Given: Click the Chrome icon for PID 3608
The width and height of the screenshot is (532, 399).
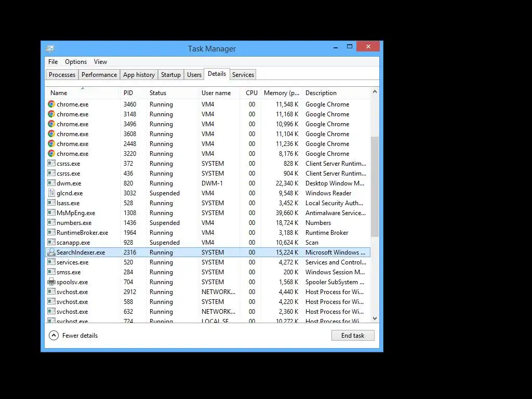Looking at the screenshot, I should 51,134.
